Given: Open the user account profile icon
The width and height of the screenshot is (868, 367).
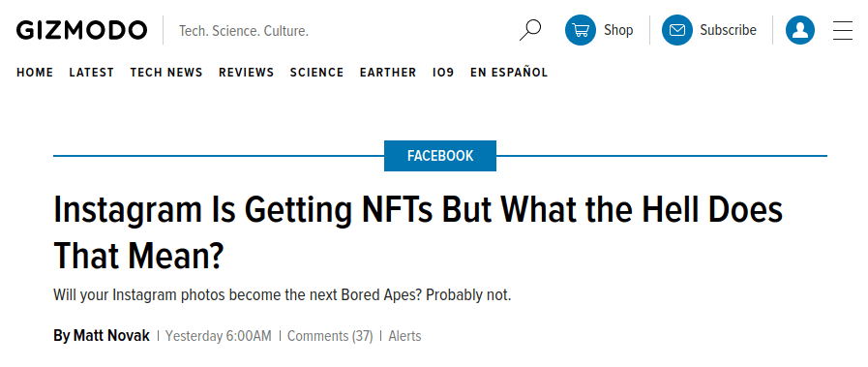Looking at the screenshot, I should click(800, 30).
